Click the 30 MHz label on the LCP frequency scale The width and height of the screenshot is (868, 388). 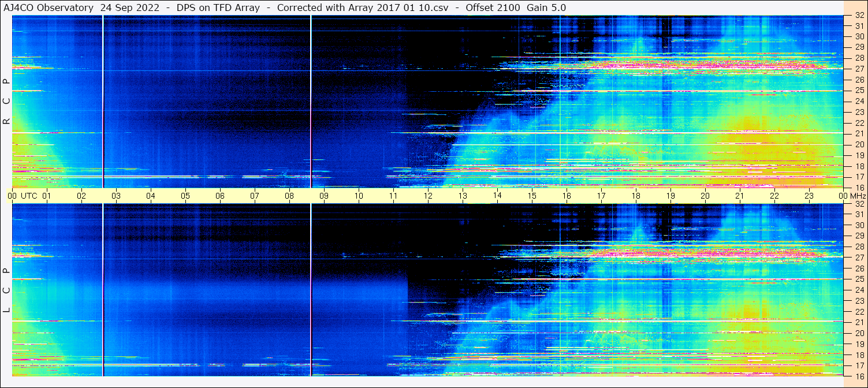pyautogui.click(x=858, y=225)
